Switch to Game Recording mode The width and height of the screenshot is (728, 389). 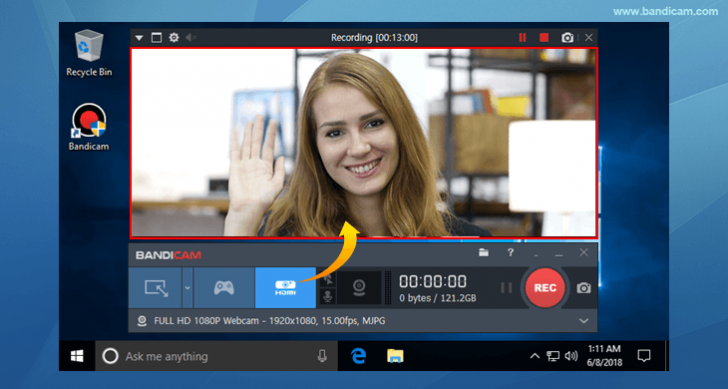[x=224, y=288]
